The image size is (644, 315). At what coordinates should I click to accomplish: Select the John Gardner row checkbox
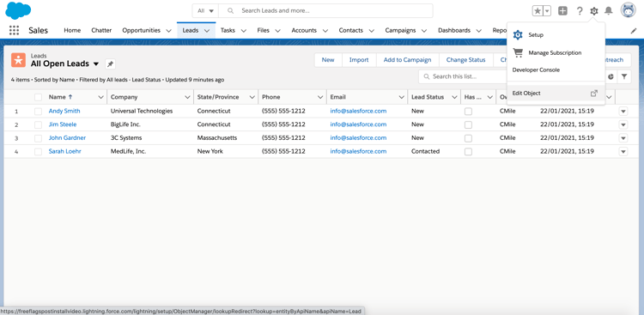coord(38,138)
